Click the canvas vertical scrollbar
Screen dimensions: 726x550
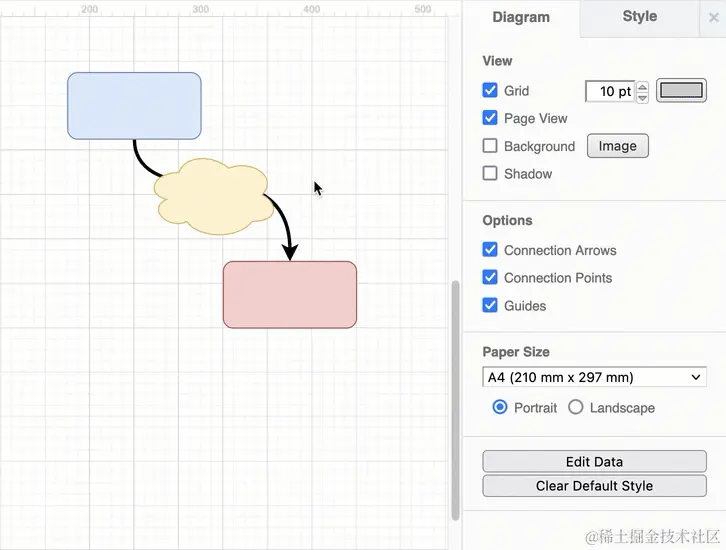coord(455,400)
